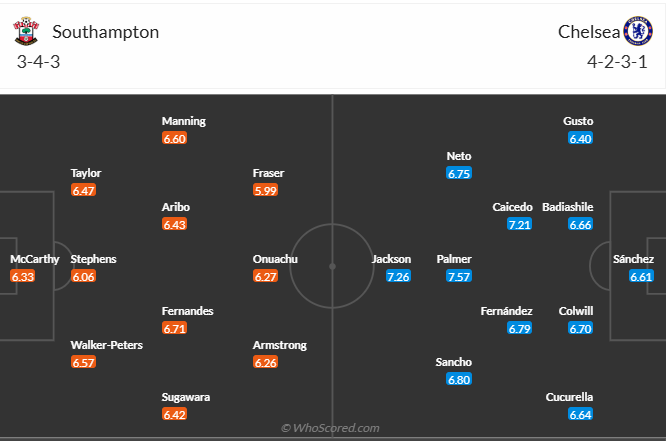Click the WhoScored.com watermark

point(331,428)
